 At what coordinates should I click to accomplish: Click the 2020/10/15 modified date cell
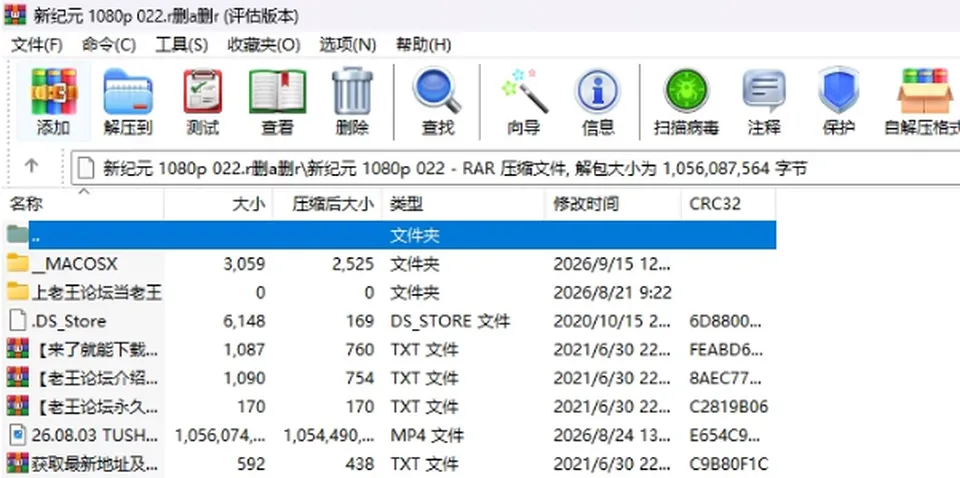(x=612, y=321)
